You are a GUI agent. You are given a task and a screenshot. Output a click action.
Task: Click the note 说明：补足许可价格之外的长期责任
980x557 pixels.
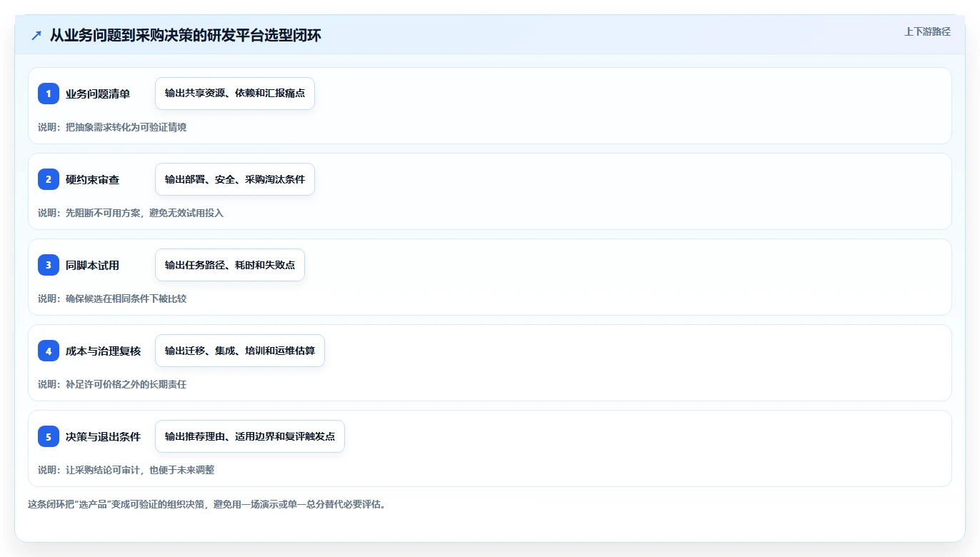coord(112,384)
